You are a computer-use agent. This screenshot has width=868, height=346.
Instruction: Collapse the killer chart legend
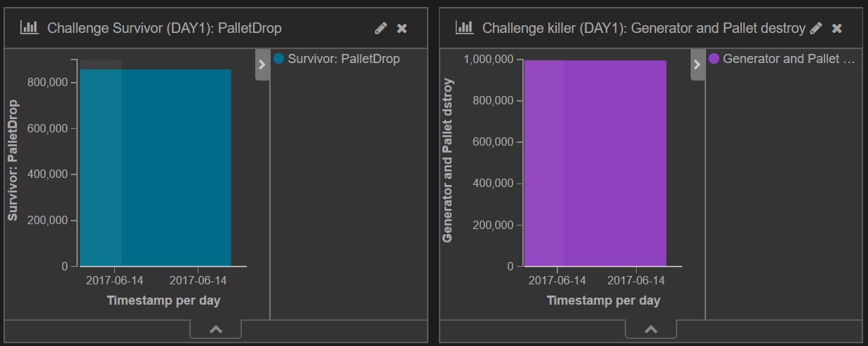click(697, 64)
